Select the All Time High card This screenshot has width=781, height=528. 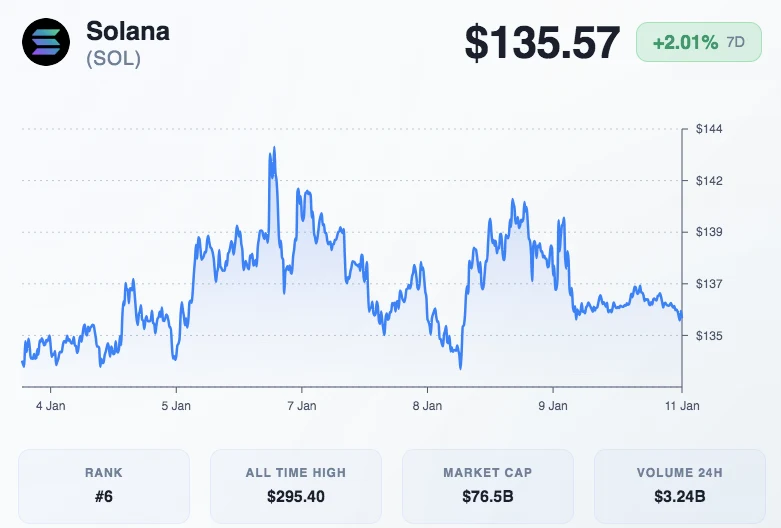[296, 486]
